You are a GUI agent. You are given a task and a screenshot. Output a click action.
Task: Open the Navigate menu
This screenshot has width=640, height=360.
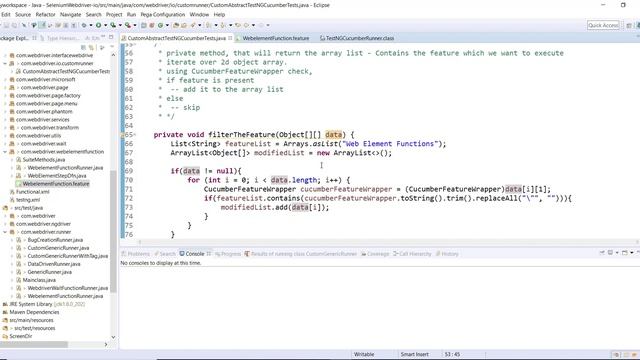point(71,14)
